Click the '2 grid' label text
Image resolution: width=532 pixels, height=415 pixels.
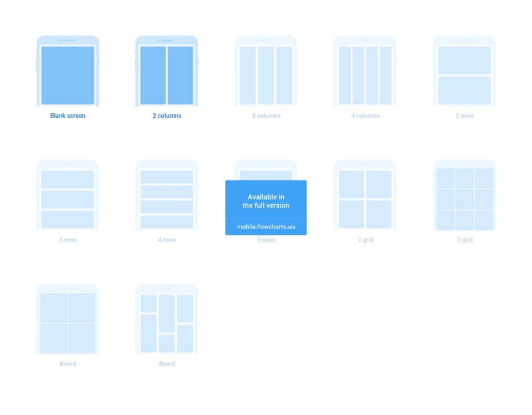pyautogui.click(x=365, y=240)
